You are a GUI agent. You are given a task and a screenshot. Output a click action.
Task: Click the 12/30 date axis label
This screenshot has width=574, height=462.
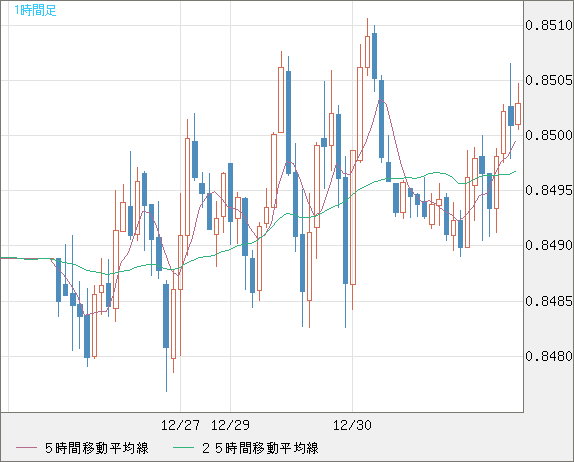coord(352,425)
